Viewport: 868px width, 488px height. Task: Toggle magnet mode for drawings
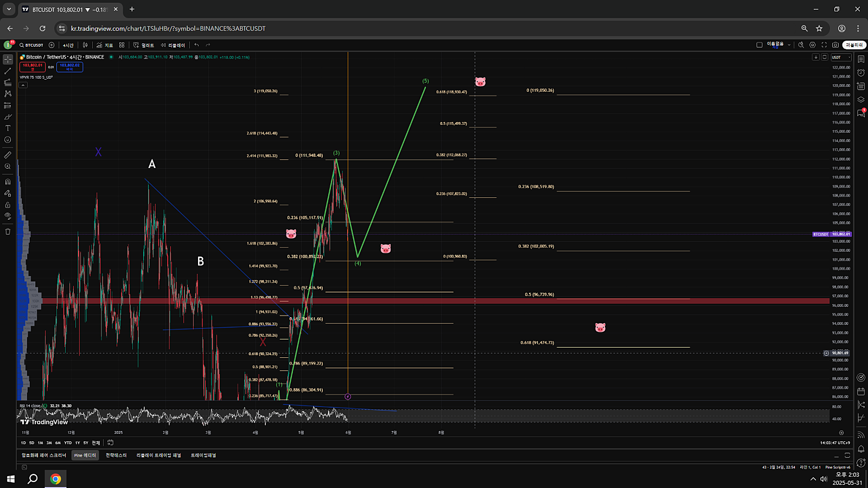click(x=8, y=182)
